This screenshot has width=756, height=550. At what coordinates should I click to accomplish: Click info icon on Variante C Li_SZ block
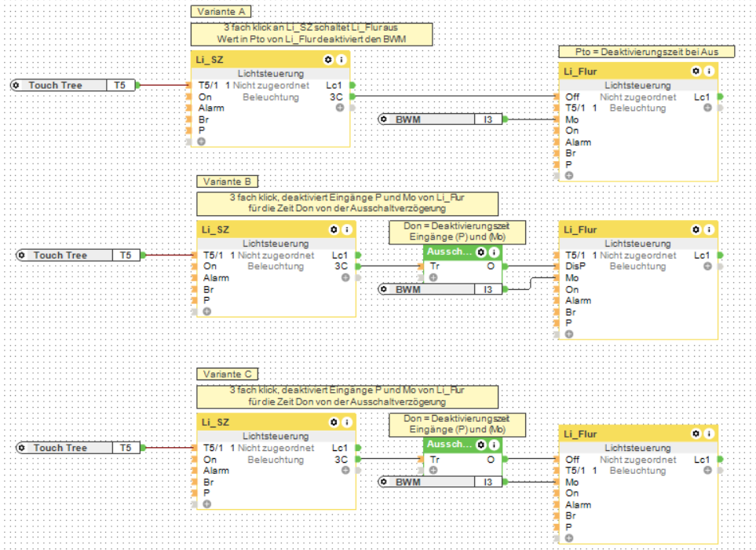347,422
